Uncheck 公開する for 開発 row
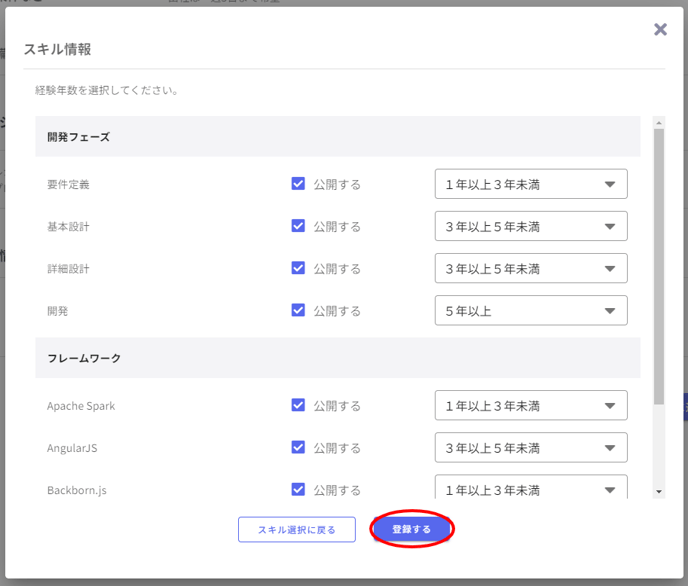 tap(298, 310)
